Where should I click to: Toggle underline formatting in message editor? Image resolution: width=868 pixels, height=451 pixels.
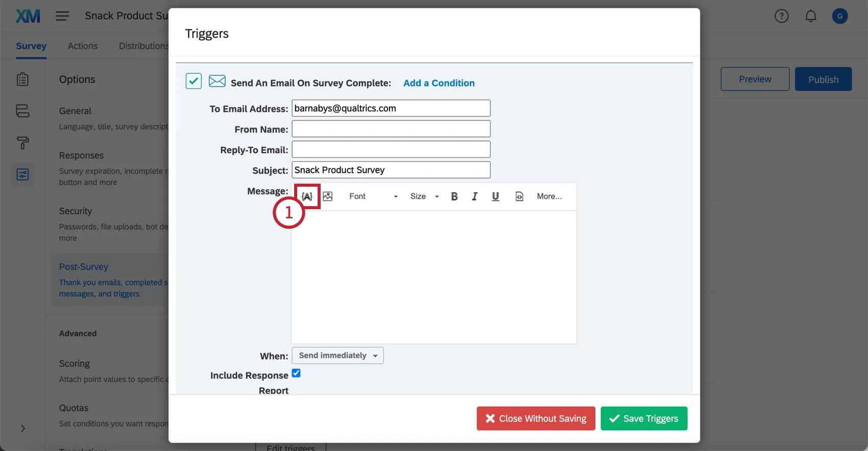pos(495,196)
